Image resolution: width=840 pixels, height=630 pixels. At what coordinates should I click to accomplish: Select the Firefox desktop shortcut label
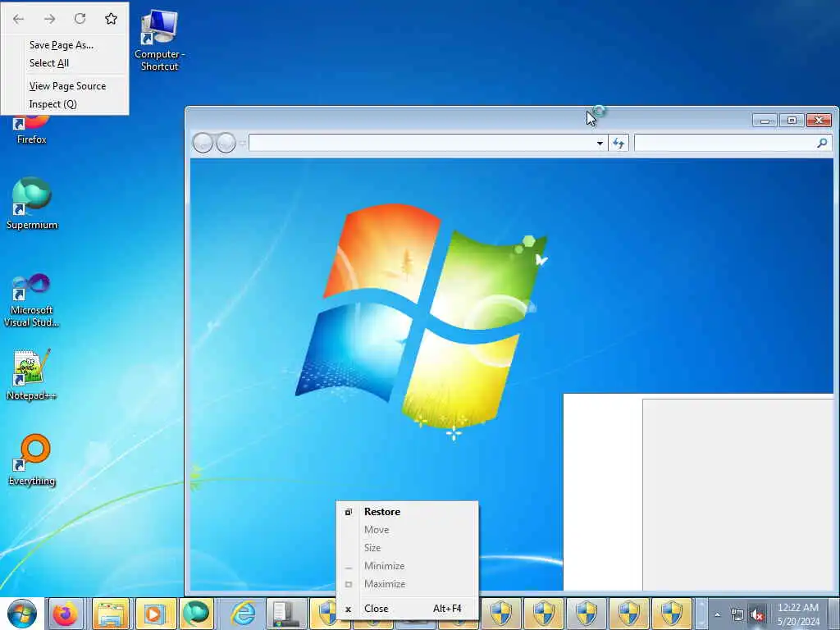click(32, 139)
